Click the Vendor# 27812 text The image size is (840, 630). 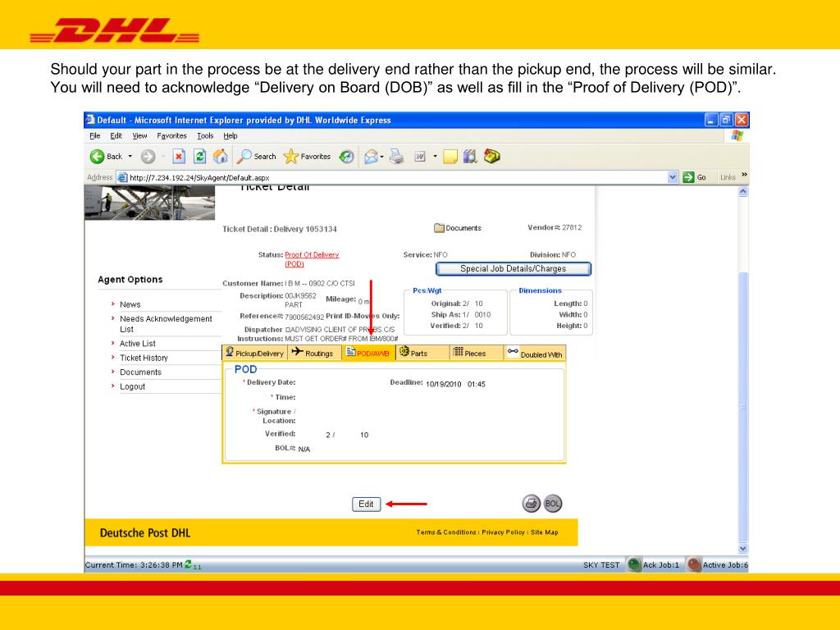pos(555,227)
